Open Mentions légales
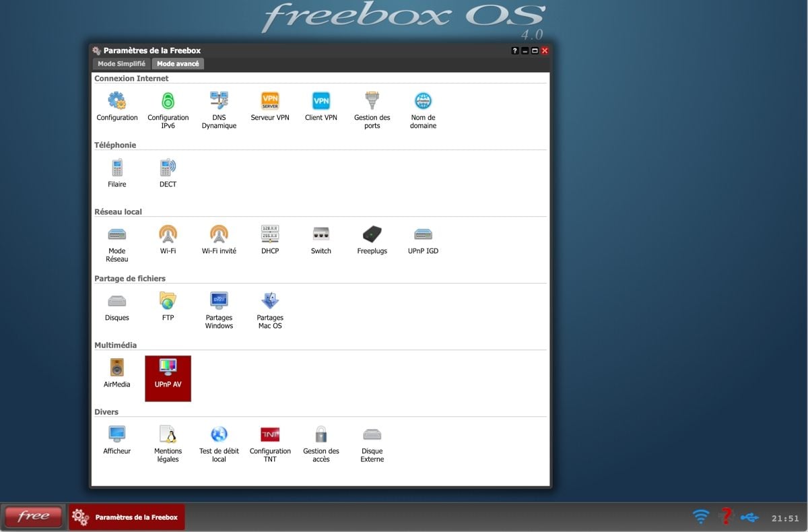The width and height of the screenshot is (808, 532). pos(168,444)
